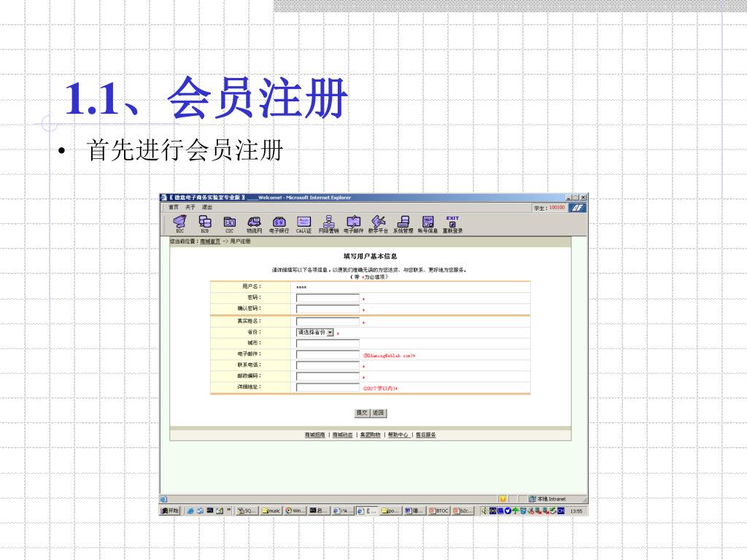Open the 售后服务 footer link
Screen dimensions: 747x560
426,435
